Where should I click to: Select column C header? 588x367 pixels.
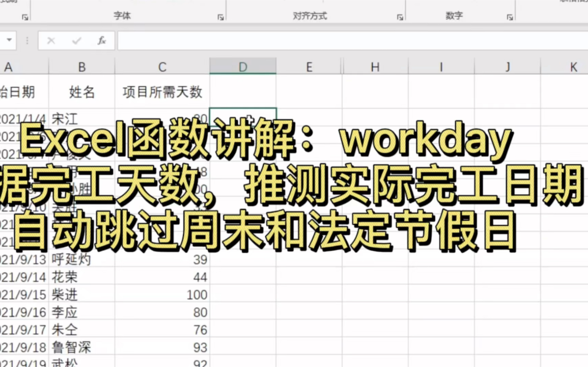point(162,67)
